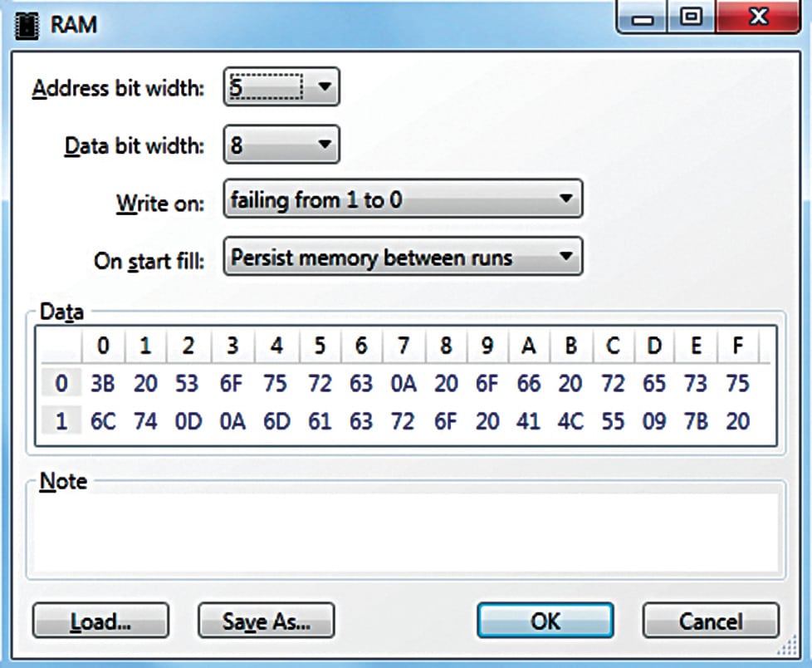Open the On start fill dropdown
Viewport: 812px width, 668px height.
coord(567,258)
